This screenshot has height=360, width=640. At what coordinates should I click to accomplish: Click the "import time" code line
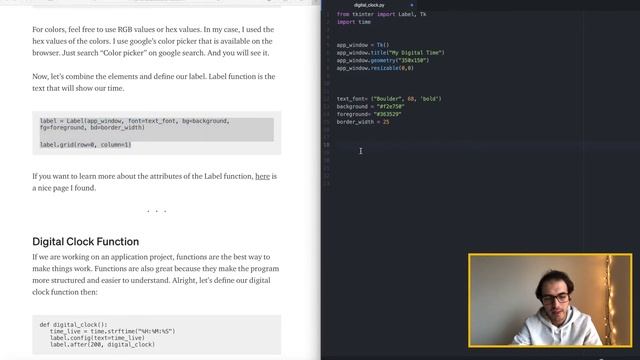(x=353, y=22)
